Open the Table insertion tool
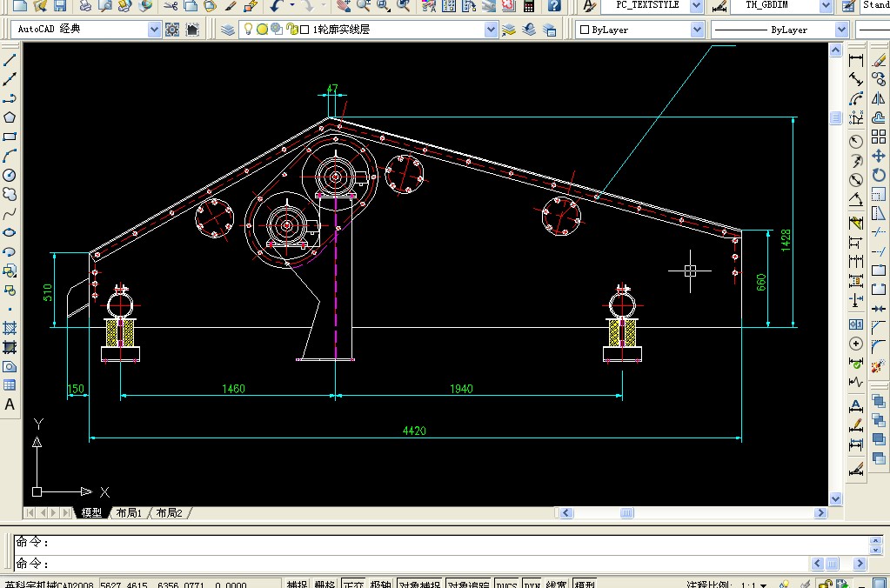This screenshot has height=588, width=890. click(x=10, y=385)
